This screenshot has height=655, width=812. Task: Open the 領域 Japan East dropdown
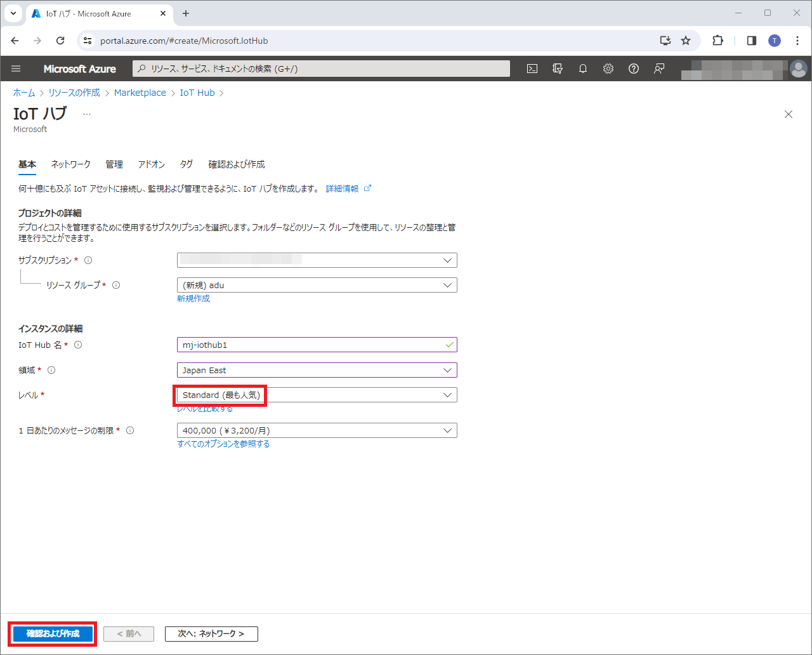tap(317, 370)
